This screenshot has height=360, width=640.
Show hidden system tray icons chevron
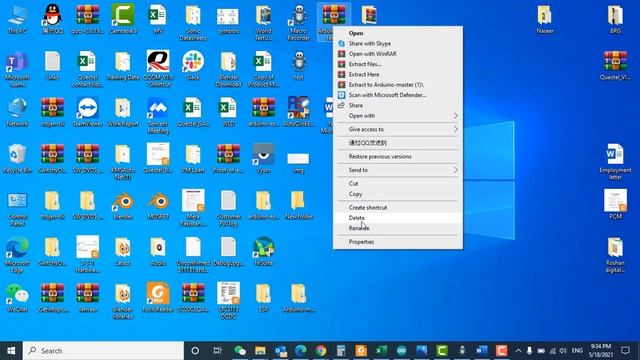pyautogui.click(x=518, y=351)
